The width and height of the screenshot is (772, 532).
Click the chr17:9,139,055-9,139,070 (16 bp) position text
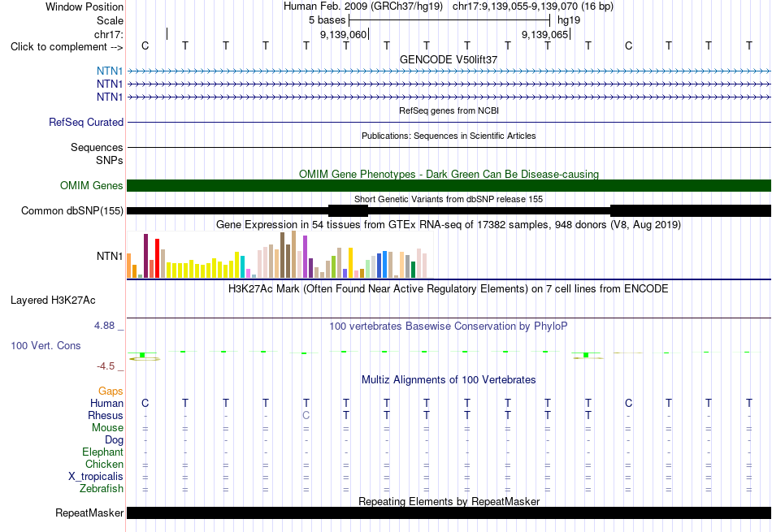tap(533, 6)
